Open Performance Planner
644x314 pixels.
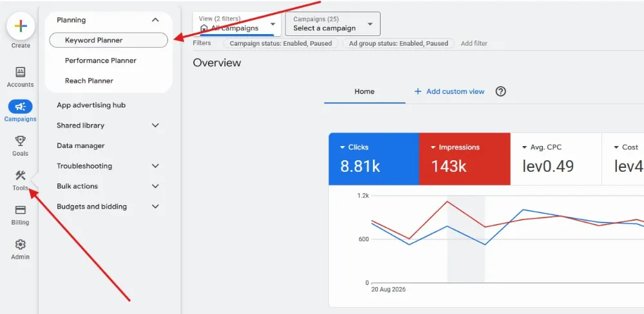(x=100, y=60)
